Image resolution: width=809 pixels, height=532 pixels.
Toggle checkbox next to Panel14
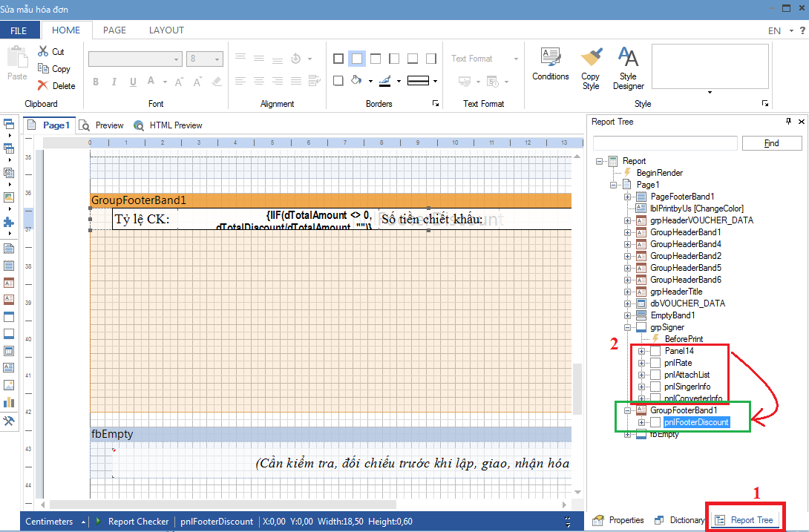click(x=655, y=351)
